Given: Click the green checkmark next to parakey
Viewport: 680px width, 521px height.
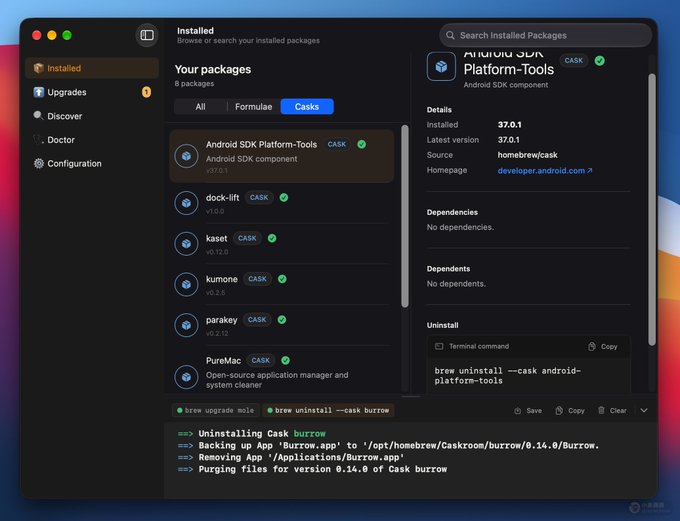Looking at the screenshot, I should (282, 320).
